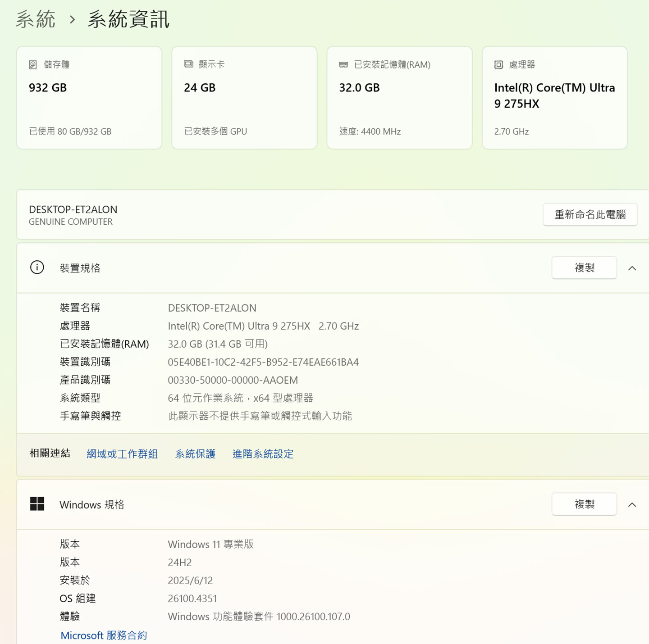Open the 網域或工作群組 link
Screen dimensions: 649x644
tap(122, 454)
